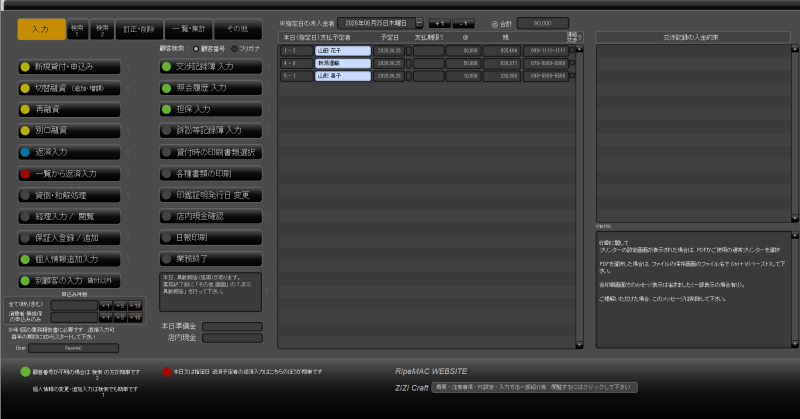Click the 再融資 button

click(x=69, y=109)
